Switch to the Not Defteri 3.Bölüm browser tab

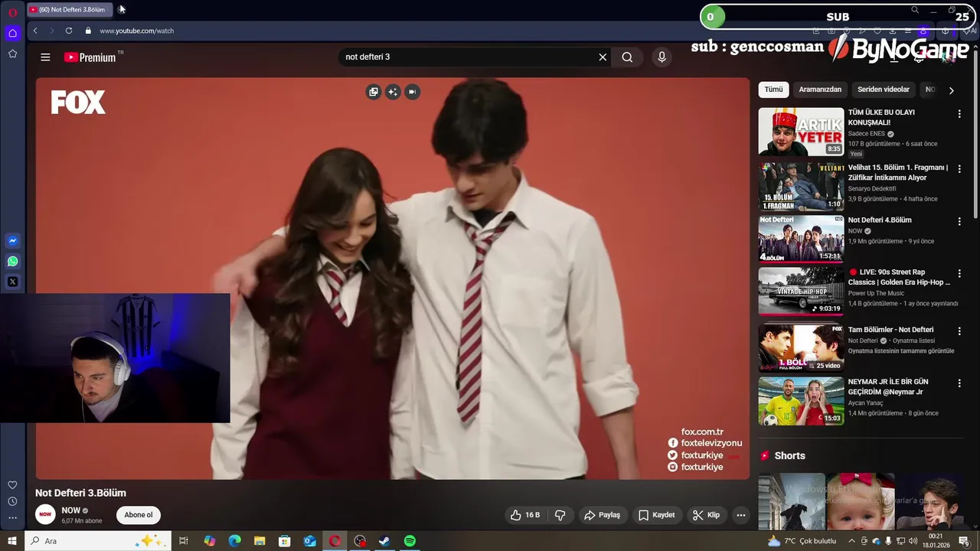(69, 9)
